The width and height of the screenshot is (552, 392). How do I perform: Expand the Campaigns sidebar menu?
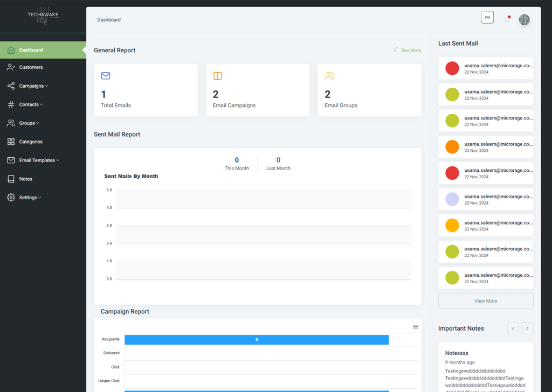pos(33,86)
